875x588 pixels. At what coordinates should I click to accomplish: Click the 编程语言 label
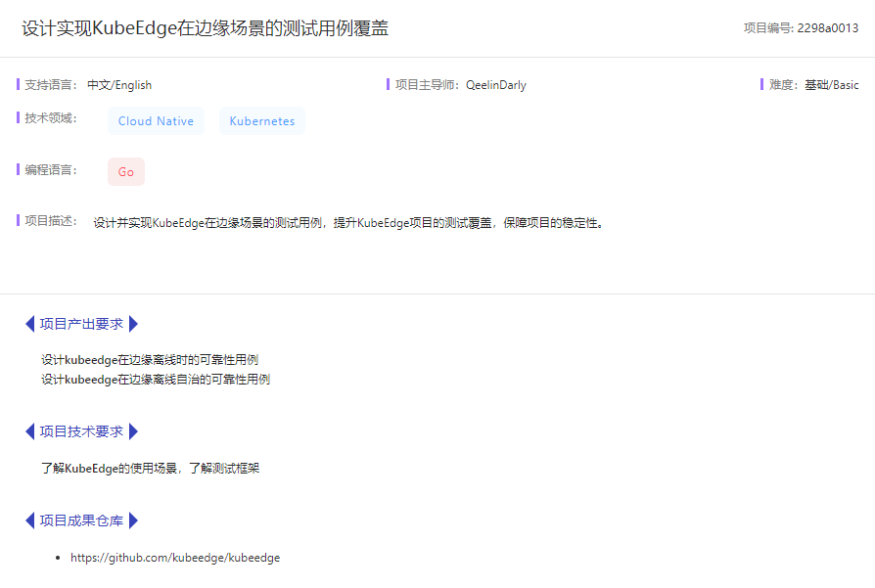[x=50, y=169]
